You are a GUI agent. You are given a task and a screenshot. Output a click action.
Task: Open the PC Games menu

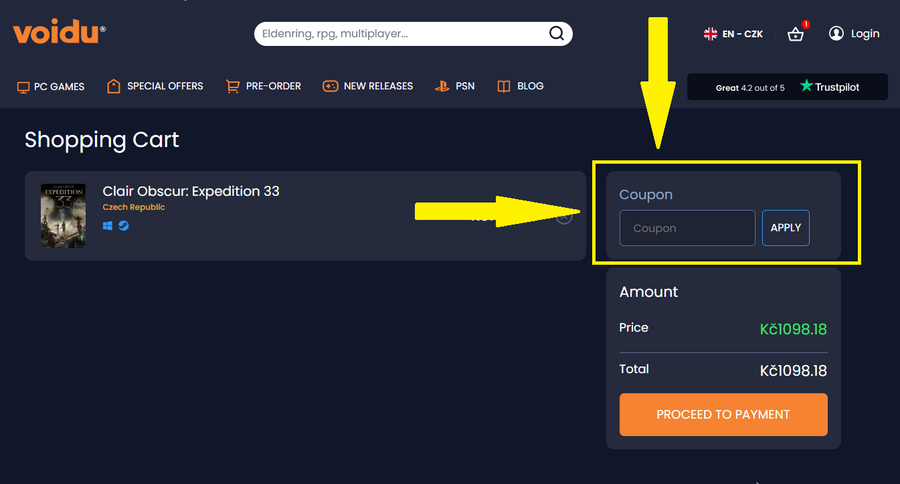(51, 86)
